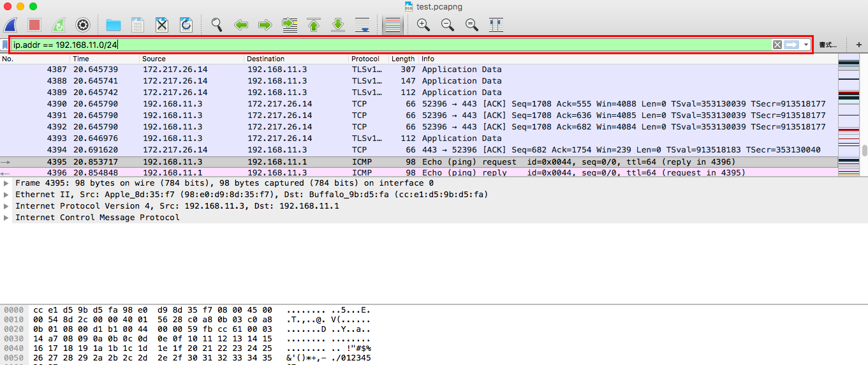Toggle packet list colorization
The width and height of the screenshot is (868, 365).
pos(393,25)
